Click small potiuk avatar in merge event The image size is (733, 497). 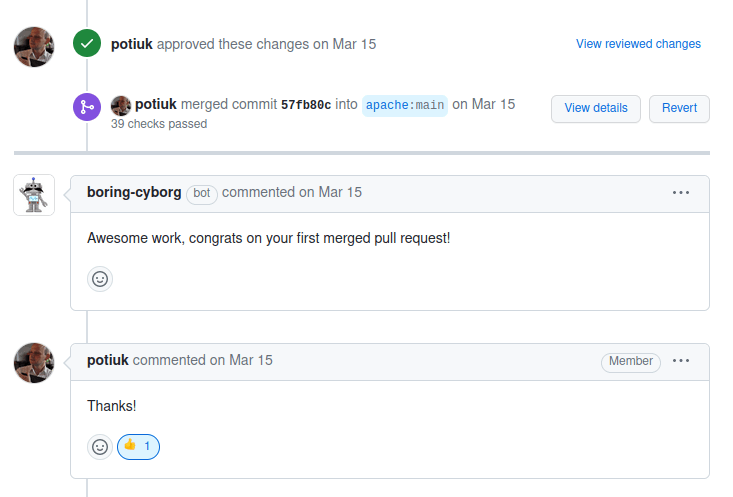[121, 106]
